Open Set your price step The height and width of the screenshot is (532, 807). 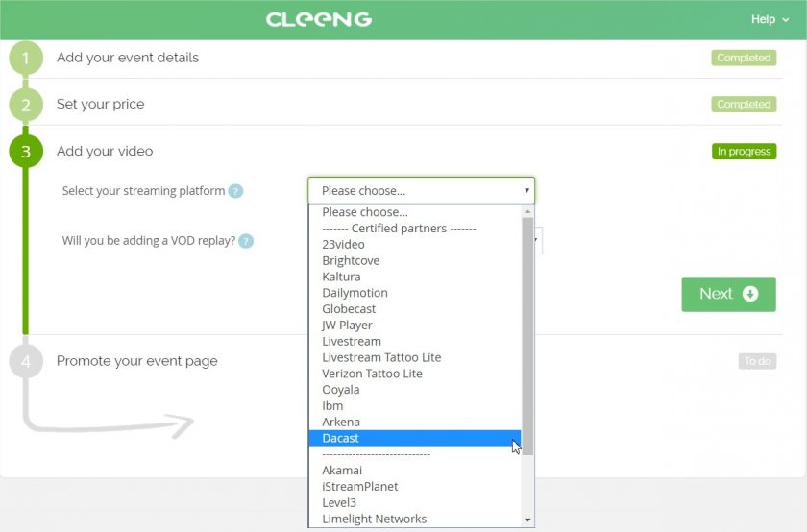100,104
